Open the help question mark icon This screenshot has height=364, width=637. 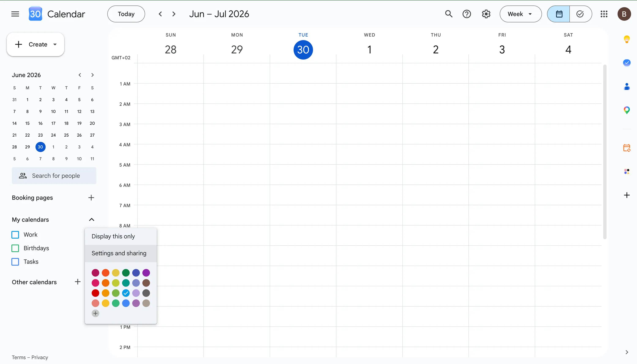(467, 14)
